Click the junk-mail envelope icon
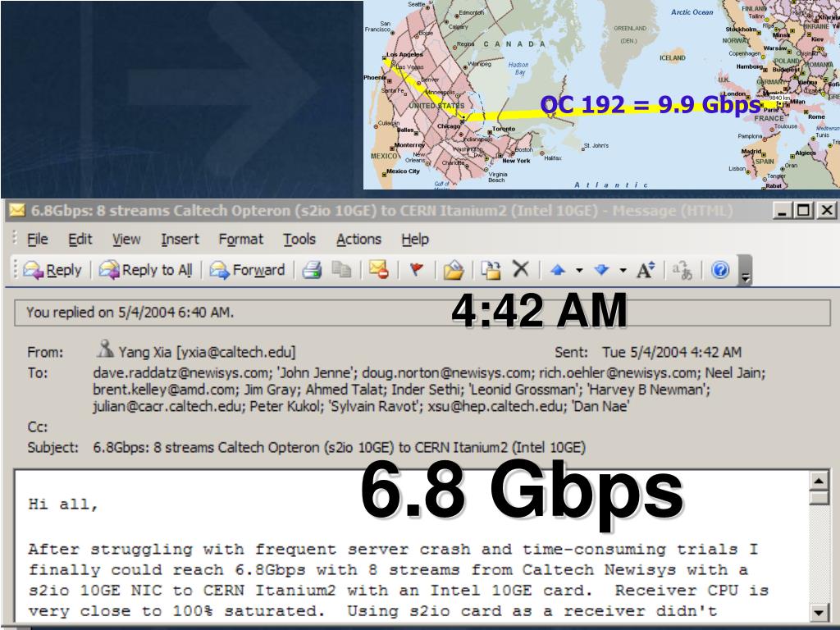 (x=379, y=269)
